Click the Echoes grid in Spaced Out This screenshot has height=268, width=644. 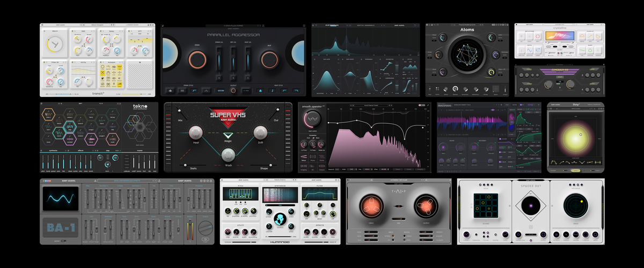(486, 206)
